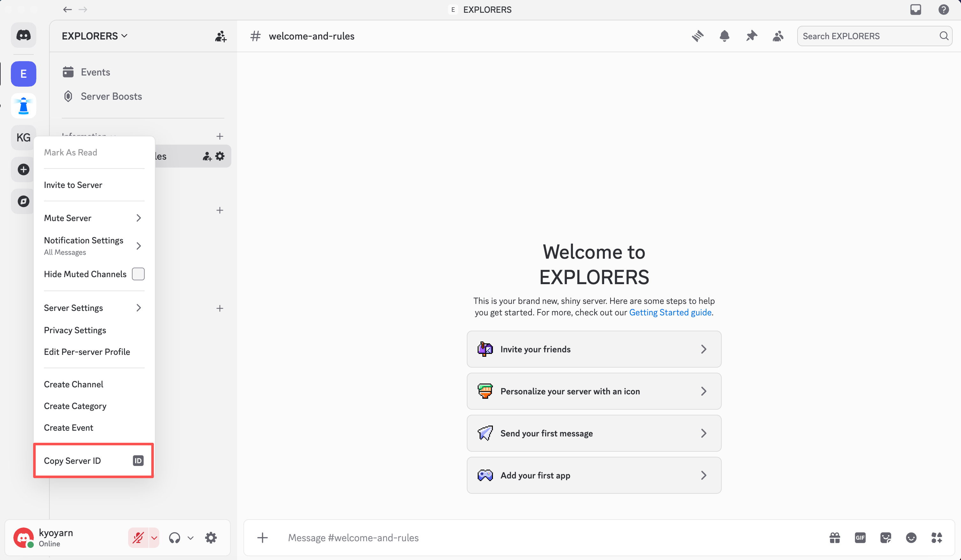Image resolution: width=961 pixels, height=560 pixels.
Task: Add channel to the Information category
Action: [x=220, y=136]
